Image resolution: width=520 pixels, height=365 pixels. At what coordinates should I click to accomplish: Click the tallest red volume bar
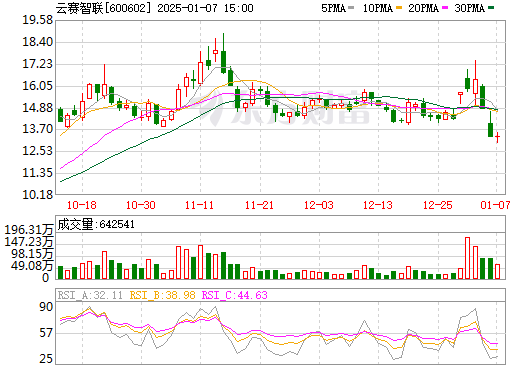click(468, 258)
